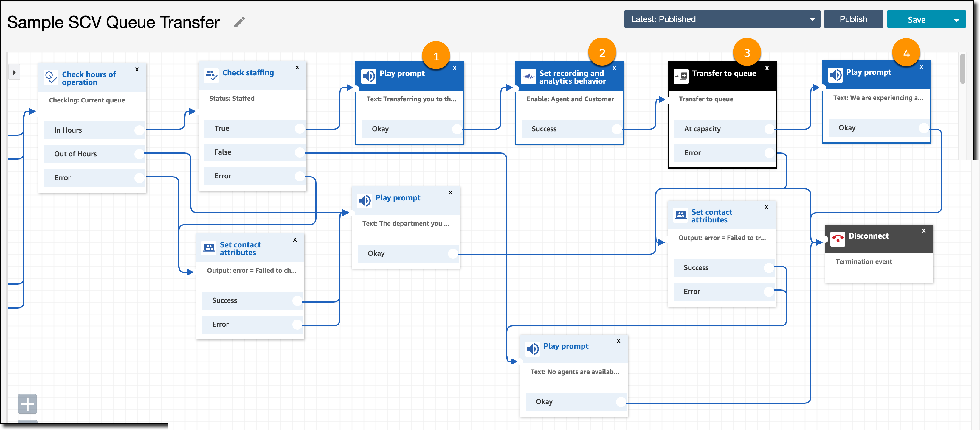The height and width of the screenshot is (430, 980).
Task: Click text 'Text: No agents are availab...'
Action: (x=574, y=372)
